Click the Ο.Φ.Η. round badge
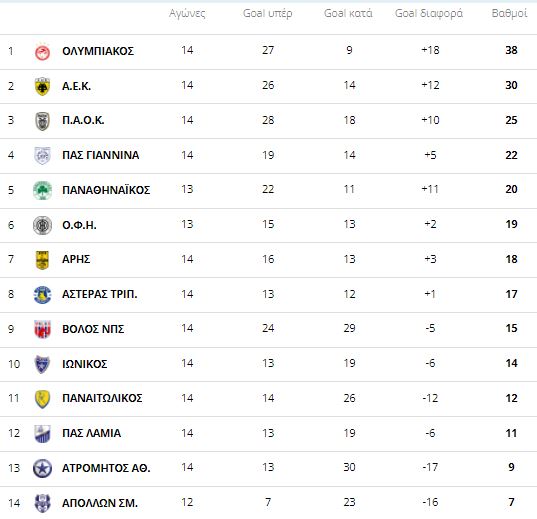 42,225
